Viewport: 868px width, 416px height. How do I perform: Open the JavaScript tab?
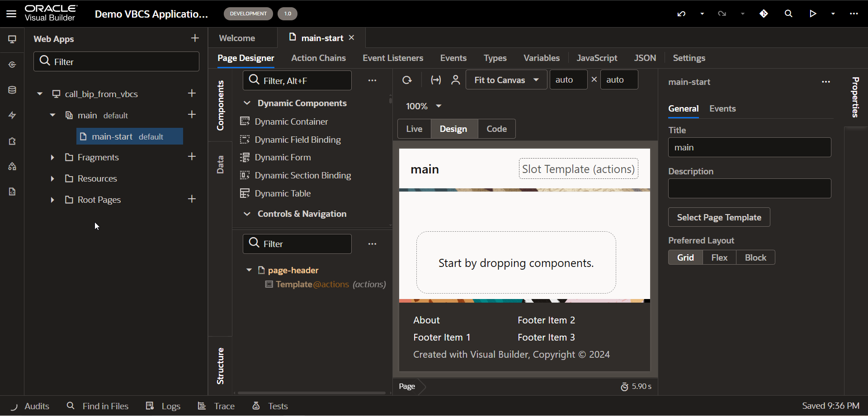(597, 58)
